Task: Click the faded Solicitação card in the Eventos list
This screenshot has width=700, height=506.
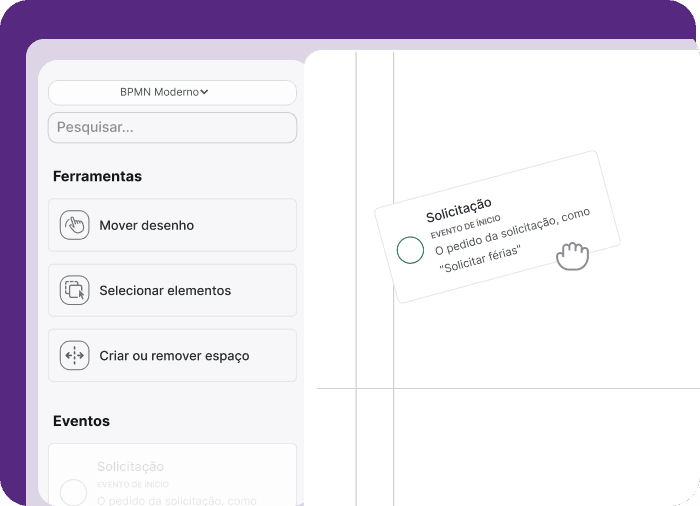Action: (x=172, y=475)
